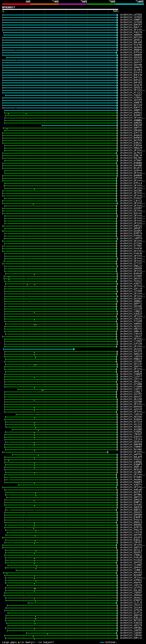
Task: Click the Large gaps legend text
Action: coord(28,642)
